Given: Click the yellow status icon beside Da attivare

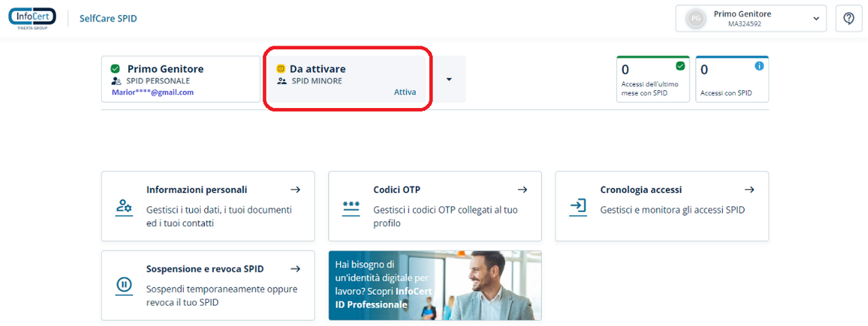Looking at the screenshot, I should (281, 69).
